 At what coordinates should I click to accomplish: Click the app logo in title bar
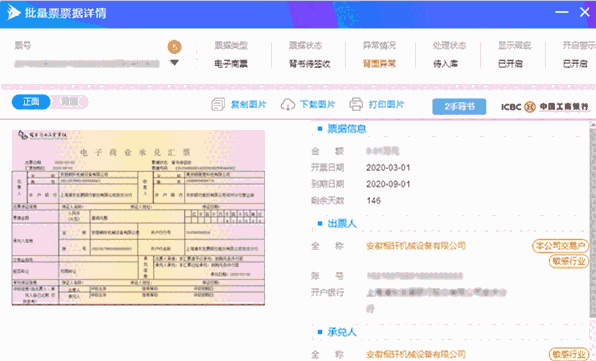[14, 13]
